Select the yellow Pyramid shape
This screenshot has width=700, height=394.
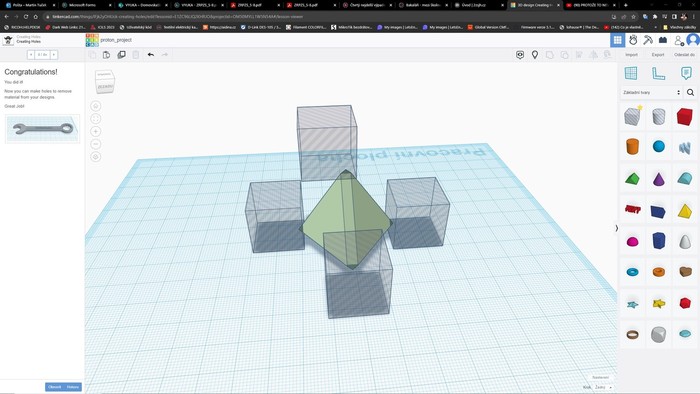(684, 211)
